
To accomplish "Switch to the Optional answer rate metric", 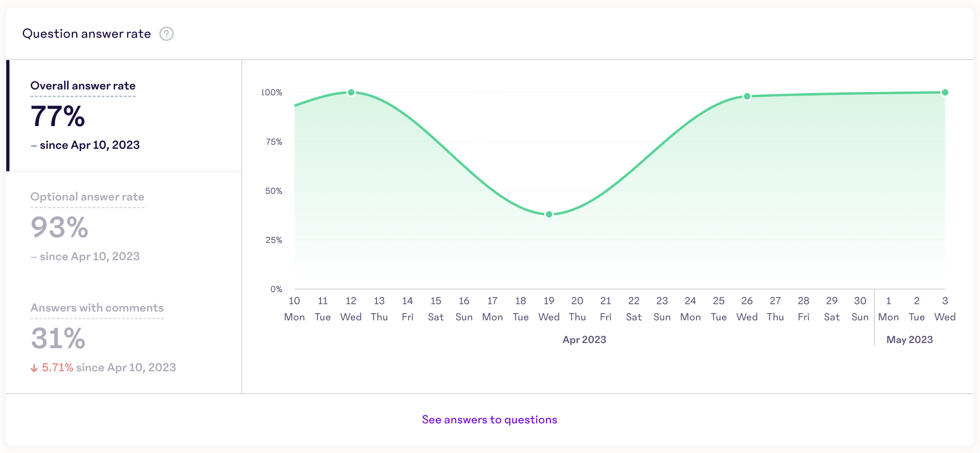I will 88,197.
